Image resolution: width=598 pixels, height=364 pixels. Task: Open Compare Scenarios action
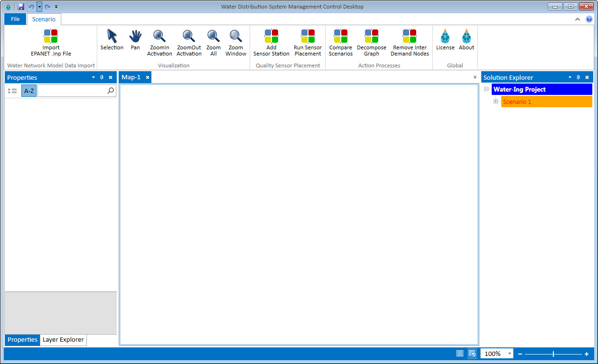[341, 37]
